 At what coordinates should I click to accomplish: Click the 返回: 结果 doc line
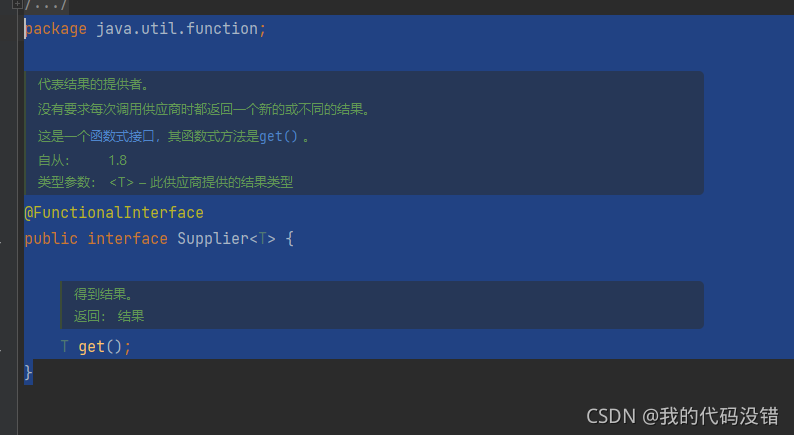click(x=109, y=316)
